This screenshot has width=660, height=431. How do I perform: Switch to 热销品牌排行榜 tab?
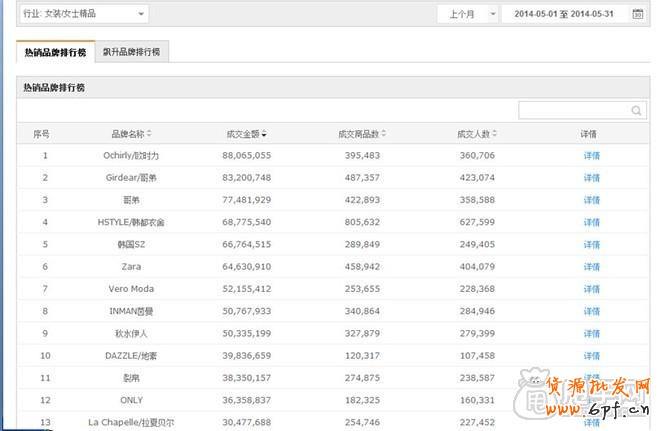pos(56,52)
